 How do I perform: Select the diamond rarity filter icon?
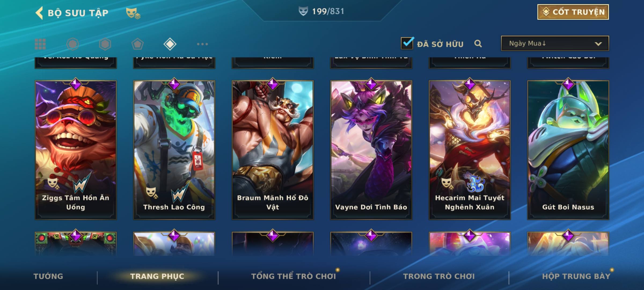pyautogui.click(x=170, y=44)
